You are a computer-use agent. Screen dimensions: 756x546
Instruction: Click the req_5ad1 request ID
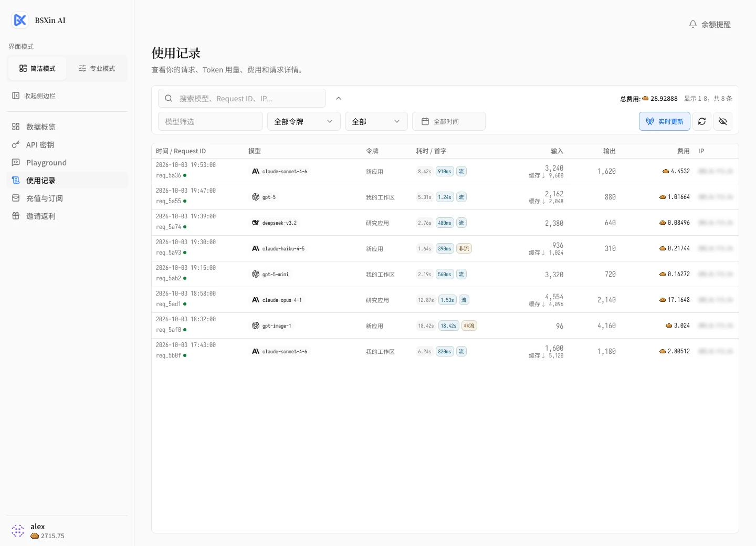coord(169,304)
